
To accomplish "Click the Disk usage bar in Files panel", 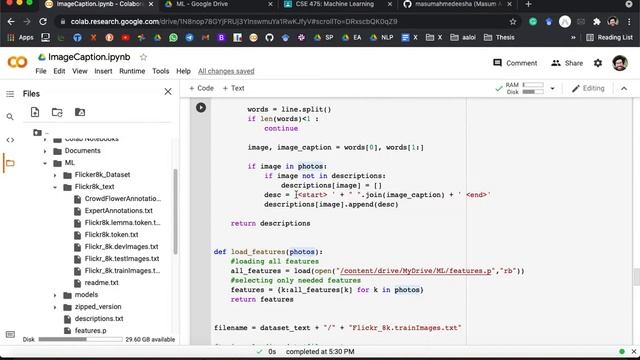I will 80,339.
